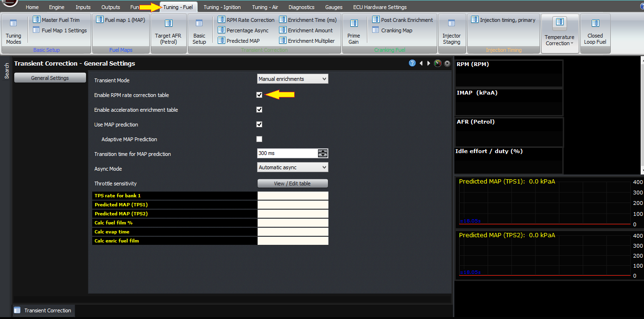Click the Predicted MAP (TPS2) graph
This screenshot has width=644, height=319.
coord(549,255)
